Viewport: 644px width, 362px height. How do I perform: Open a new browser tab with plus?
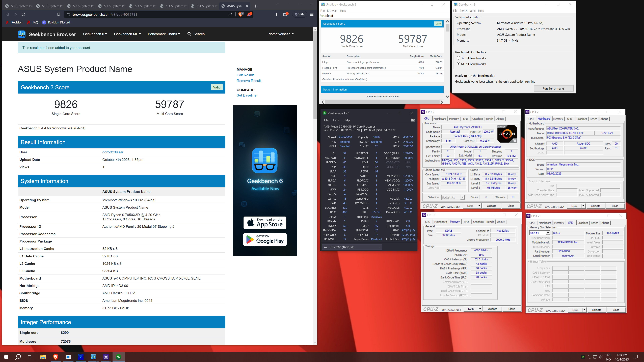pos(255,6)
